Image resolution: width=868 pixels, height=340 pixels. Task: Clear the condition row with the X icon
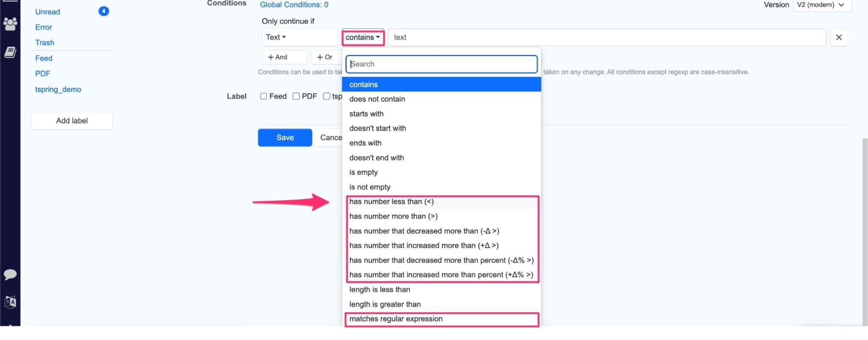pyautogui.click(x=838, y=37)
